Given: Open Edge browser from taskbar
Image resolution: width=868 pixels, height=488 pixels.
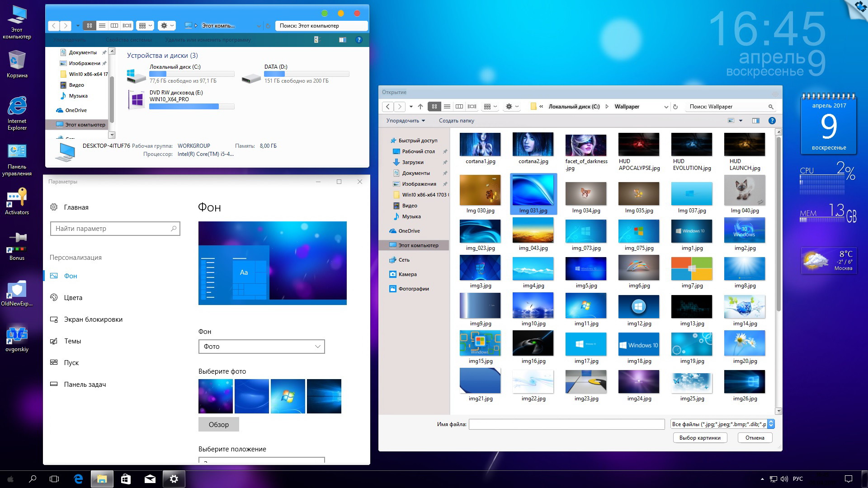Looking at the screenshot, I should coord(78,479).
